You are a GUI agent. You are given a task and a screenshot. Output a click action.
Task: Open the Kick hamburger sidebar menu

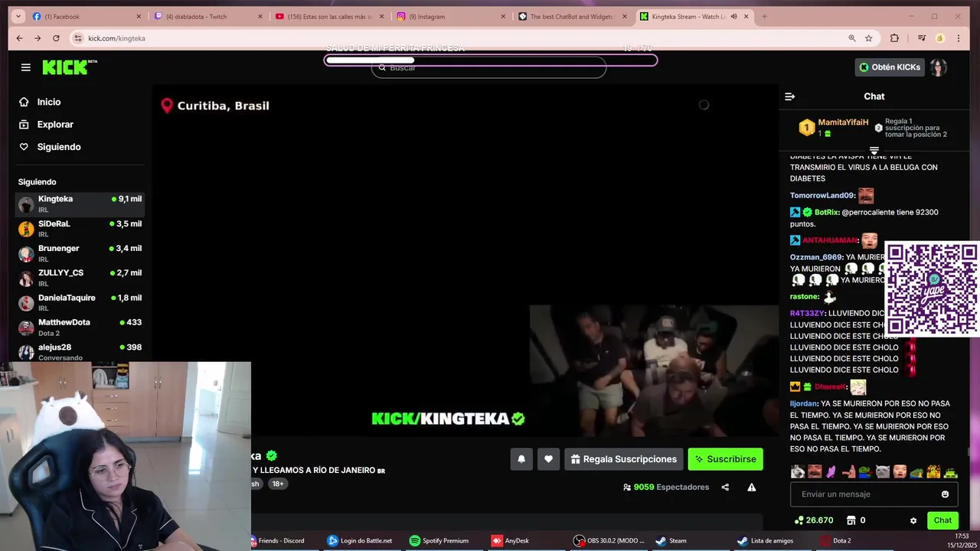coord(25,67)
